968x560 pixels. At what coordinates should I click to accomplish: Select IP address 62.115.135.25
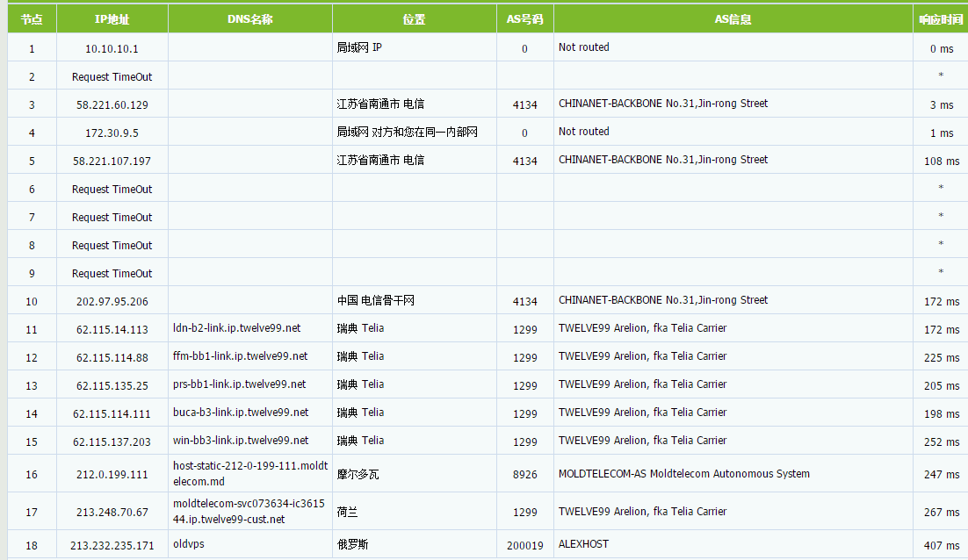[112, 386]
